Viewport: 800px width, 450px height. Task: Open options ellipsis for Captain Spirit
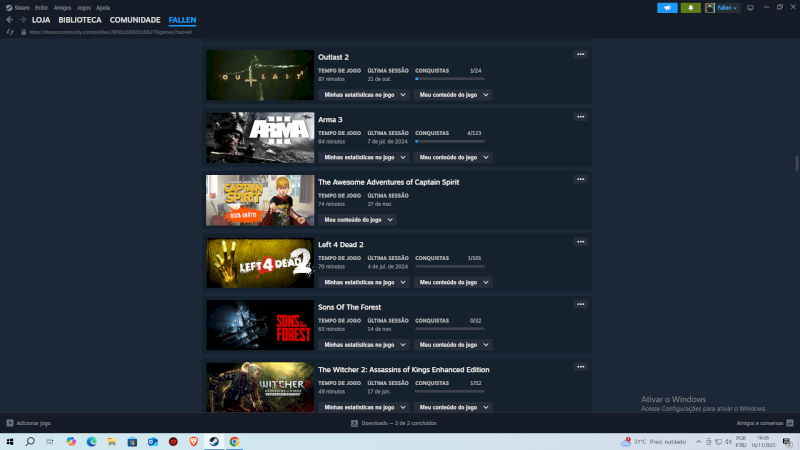pos(581,179)
